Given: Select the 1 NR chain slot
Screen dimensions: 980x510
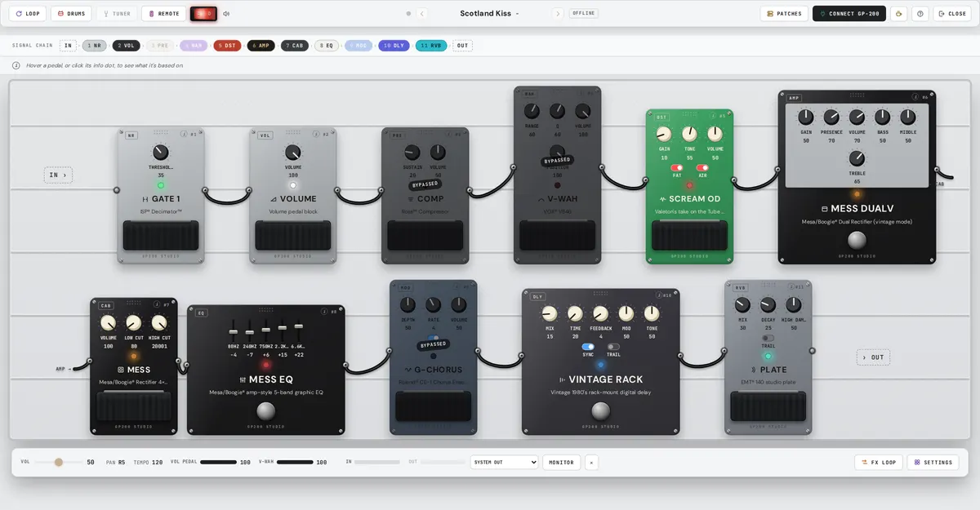Looking at the screenshot, I should pos(95,46).
